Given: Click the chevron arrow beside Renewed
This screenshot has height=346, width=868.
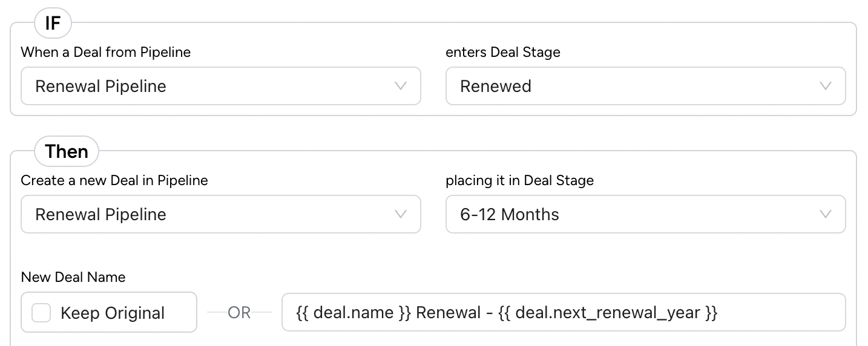Looking at the screenshot, I should 825,86.
